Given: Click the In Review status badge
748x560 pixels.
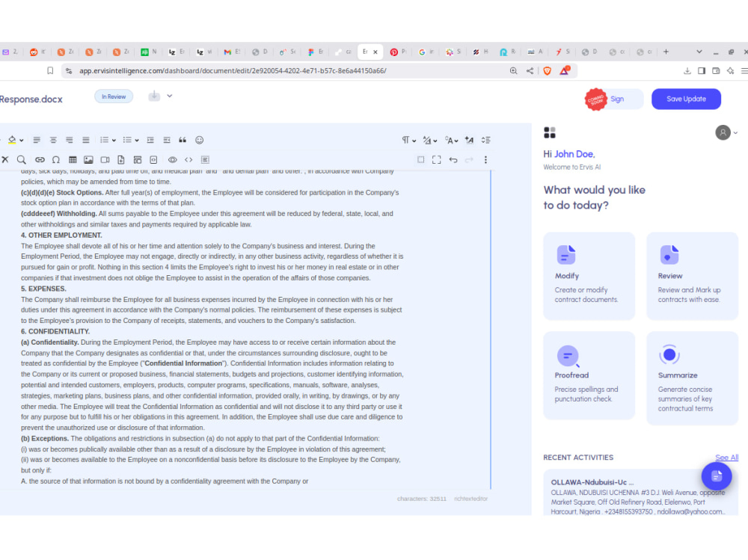Looking at the screenshot, I should coord(114,96).
